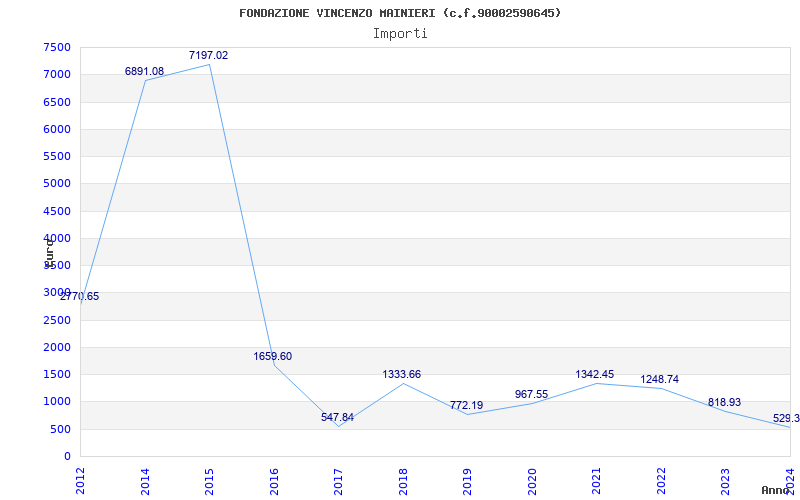Image resolution: width=800 pixels, height=500 pixels.
Task: Select data label 1333.66
Action: point(402,374)
